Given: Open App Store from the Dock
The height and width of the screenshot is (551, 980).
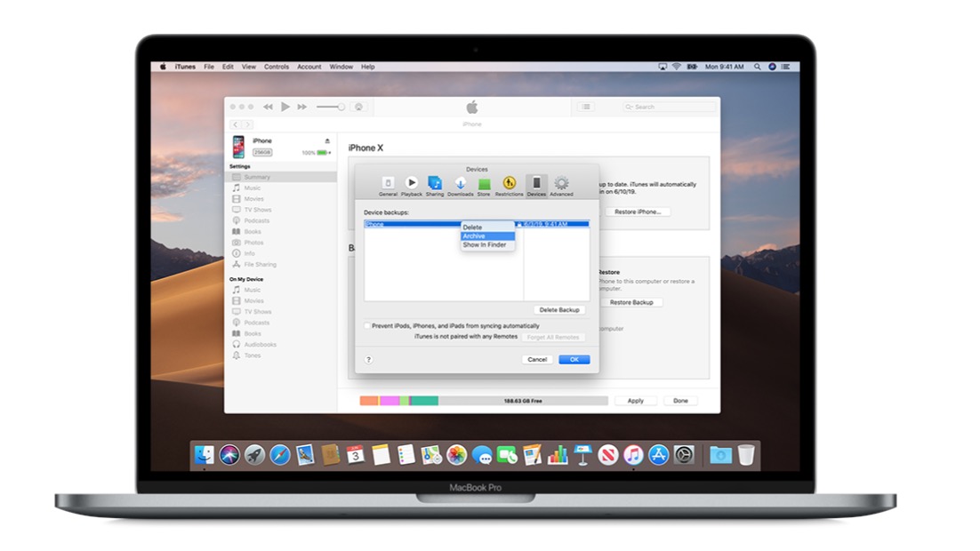Looking at the screenshot, I should click(658, 455).
